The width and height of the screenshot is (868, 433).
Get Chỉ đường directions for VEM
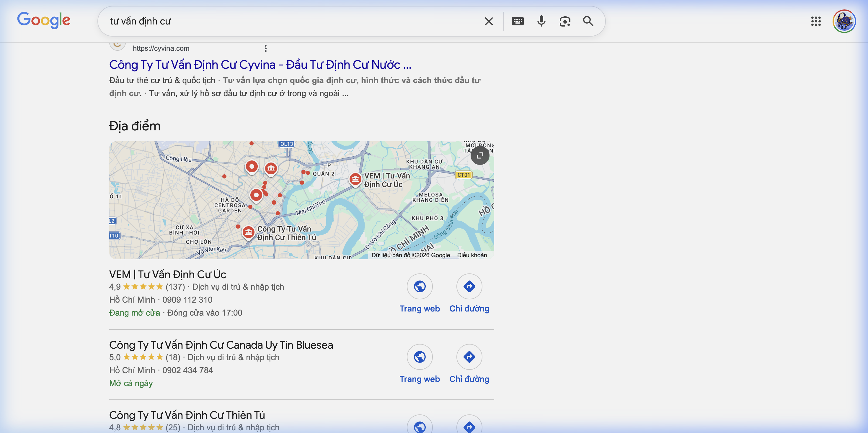(x=469, y=293)
